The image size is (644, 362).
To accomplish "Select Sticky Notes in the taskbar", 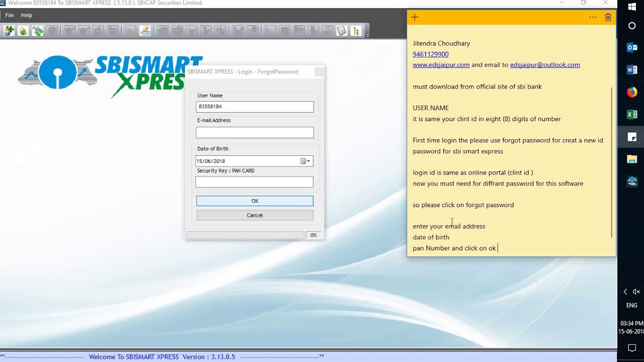I will pyautogui.click(x=632, y=137).
